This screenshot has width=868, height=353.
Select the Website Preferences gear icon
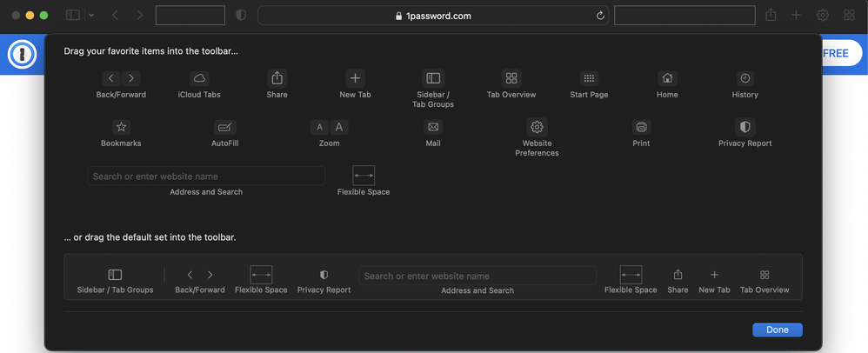point(537,127)
